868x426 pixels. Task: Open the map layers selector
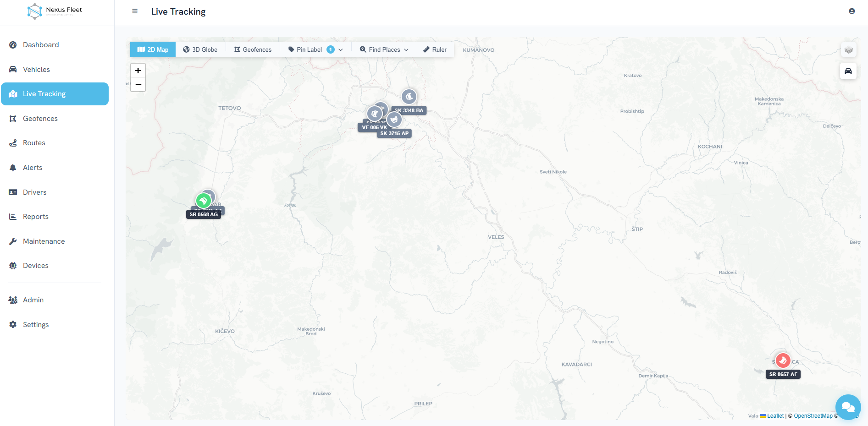pyautogui.click(x=848, y=50)
